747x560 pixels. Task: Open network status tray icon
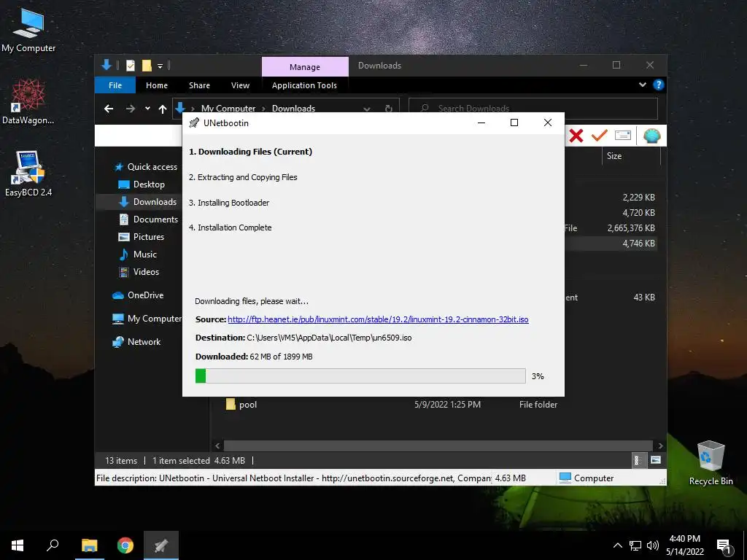pos(635,545)
